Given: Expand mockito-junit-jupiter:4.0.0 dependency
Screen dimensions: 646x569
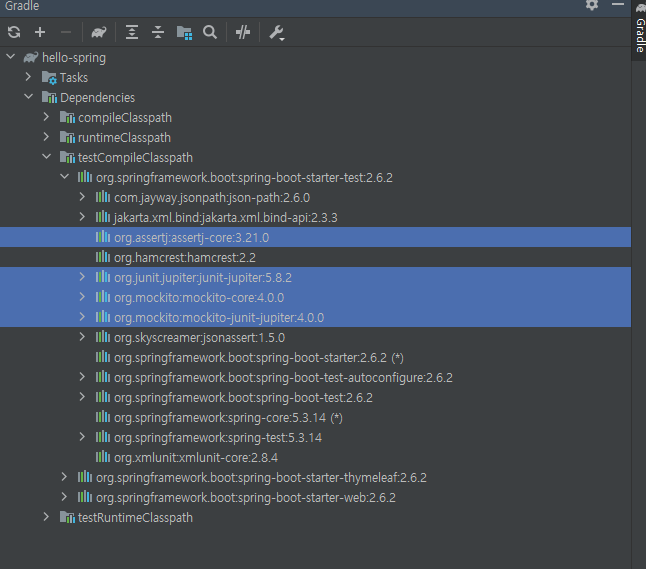Looking at the screenshot, I should click(82, 317).
